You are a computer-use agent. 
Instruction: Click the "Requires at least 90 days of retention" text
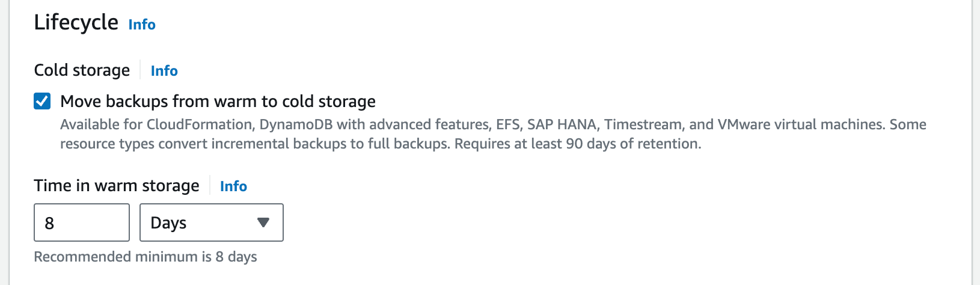tap(577, 144)
